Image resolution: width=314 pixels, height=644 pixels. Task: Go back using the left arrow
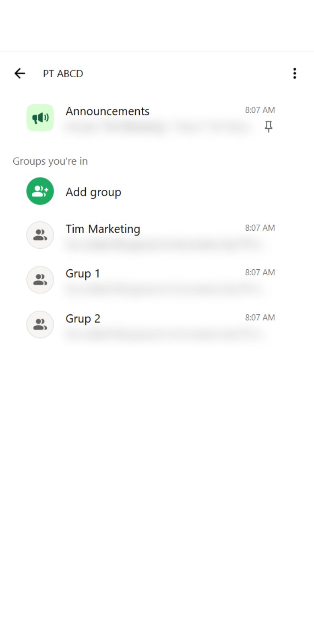click(20, 73)
